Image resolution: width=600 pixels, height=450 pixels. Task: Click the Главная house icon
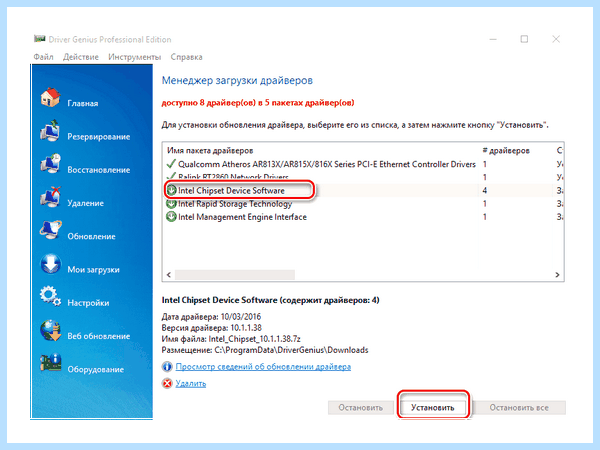tap(50, 97)
